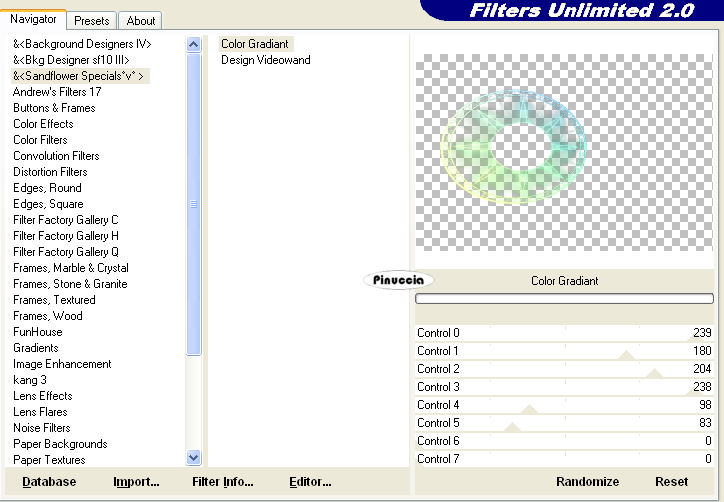Select Image Enhancement category
Screen dimensions: 724x502
point(62,364)
